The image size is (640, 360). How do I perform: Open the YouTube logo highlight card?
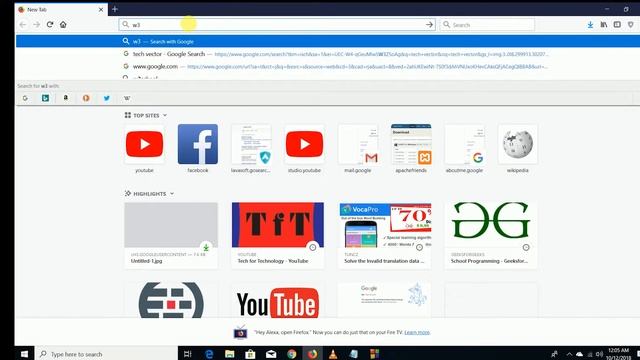(278, 300)
